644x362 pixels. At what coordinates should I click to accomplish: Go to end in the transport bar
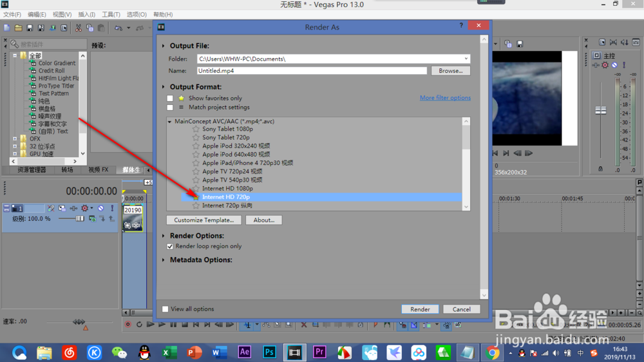coord(207,325)
